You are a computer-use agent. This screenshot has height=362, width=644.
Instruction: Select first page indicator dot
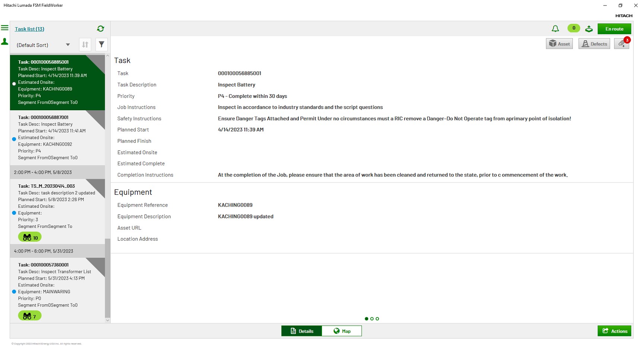366,319
